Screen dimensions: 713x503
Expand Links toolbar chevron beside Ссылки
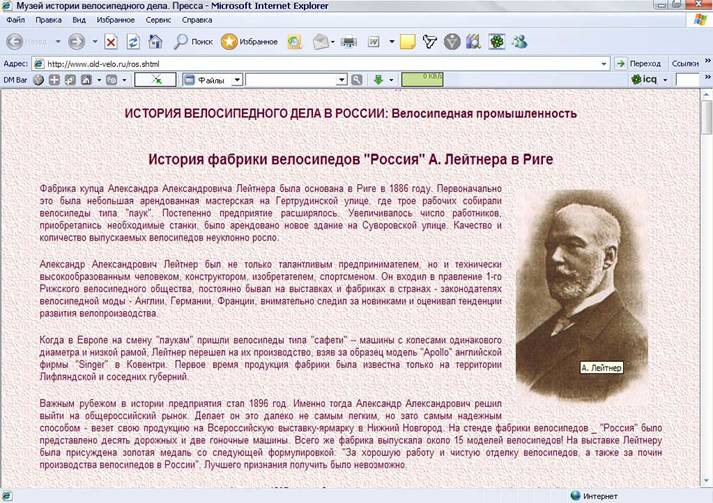click(708, 61)
